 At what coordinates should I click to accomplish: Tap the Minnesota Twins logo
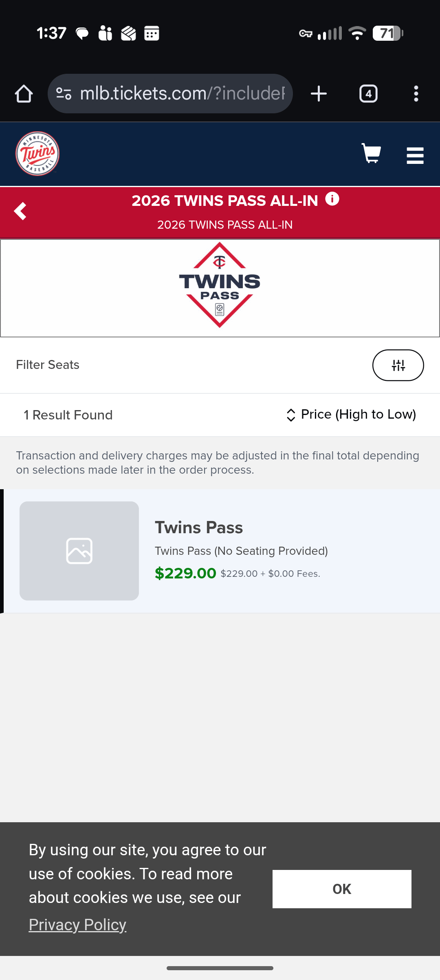[x=37, y=154]
